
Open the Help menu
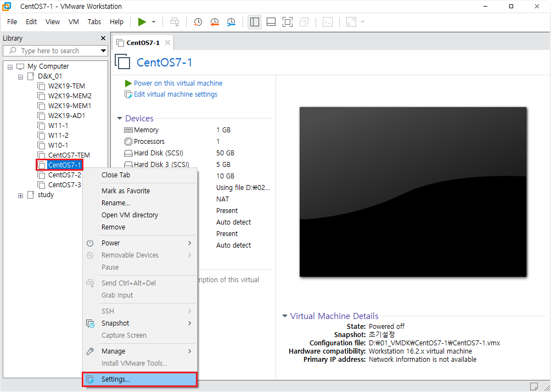(x=117, y=22)
